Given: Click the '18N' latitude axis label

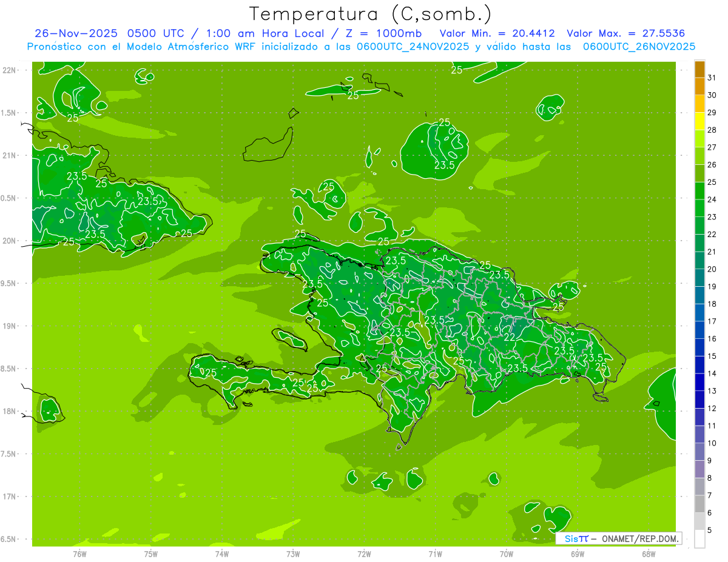Looking at the screenshot, I should pos(10,411).
